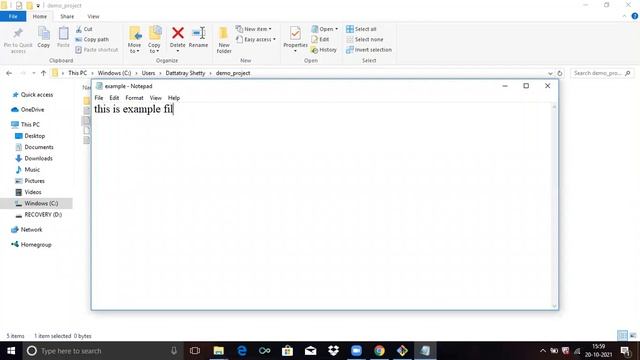Refresh the Explorer folder view
Screen dimensions: 640x360
[x=560, y=73]
